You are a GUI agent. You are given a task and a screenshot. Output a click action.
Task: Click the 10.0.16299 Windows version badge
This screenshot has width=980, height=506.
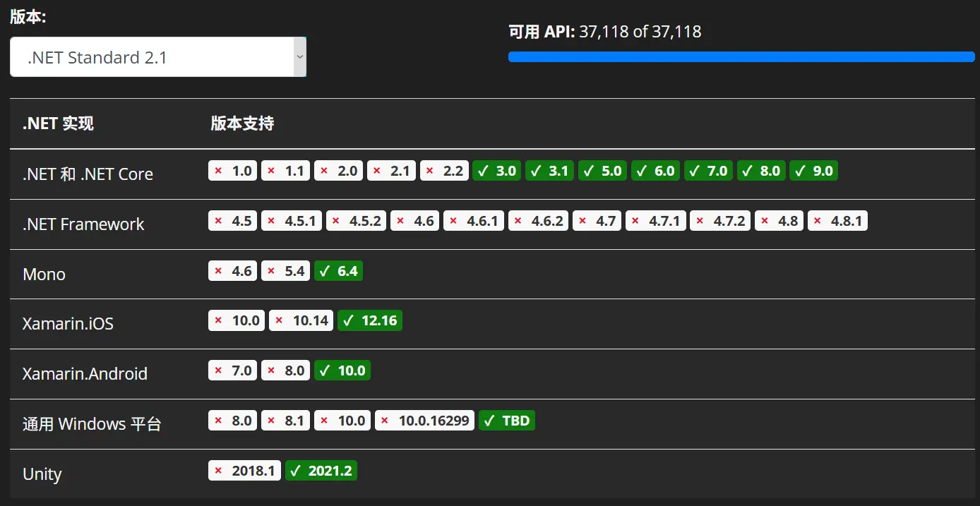click(x=424, y=421)
